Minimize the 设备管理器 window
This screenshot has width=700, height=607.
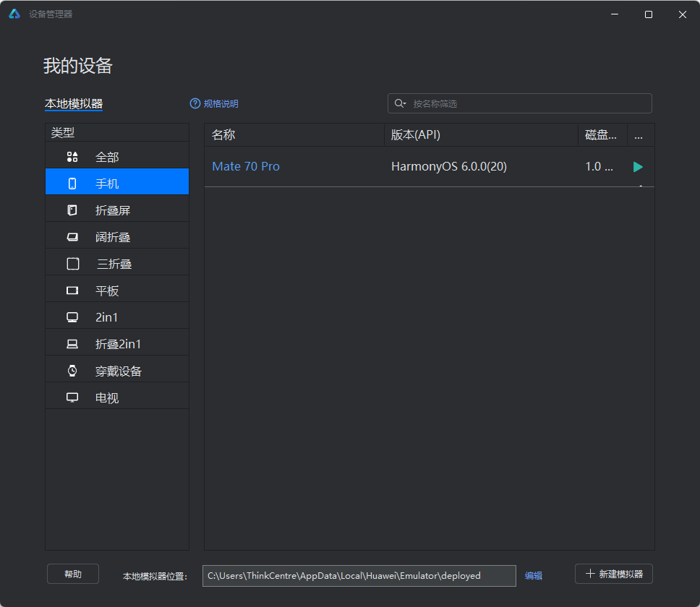coord(615,14)
